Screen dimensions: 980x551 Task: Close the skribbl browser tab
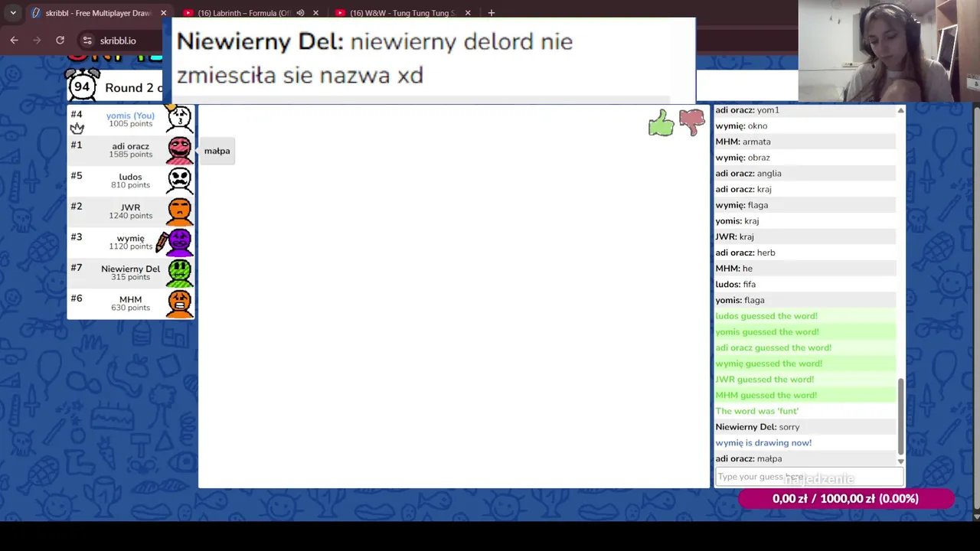pyautogui.click(x=163, y=13)
